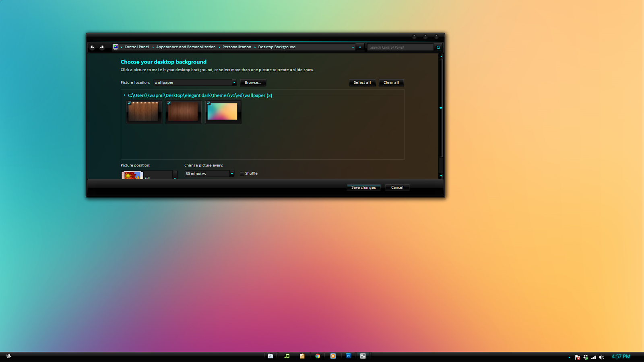The height and width of the screenshot is (362, 644).
Task: Go to Appearance and Personalization breadcrumb
Action: coord(186,47)
